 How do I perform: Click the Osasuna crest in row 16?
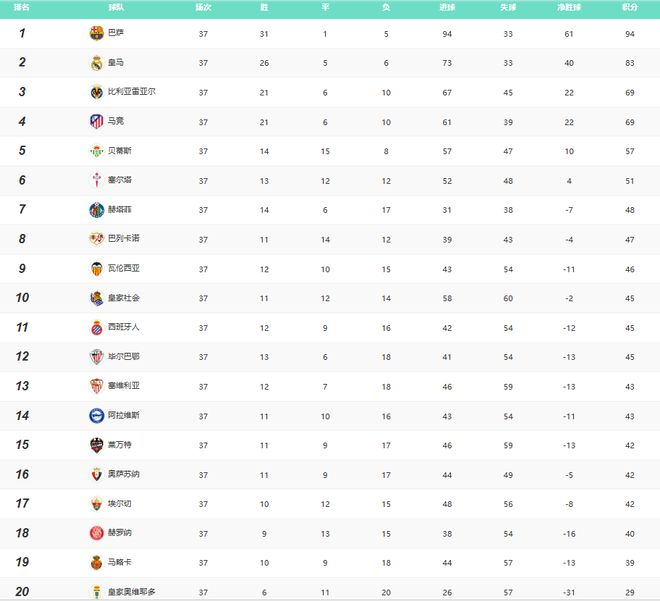coord(97,474)
